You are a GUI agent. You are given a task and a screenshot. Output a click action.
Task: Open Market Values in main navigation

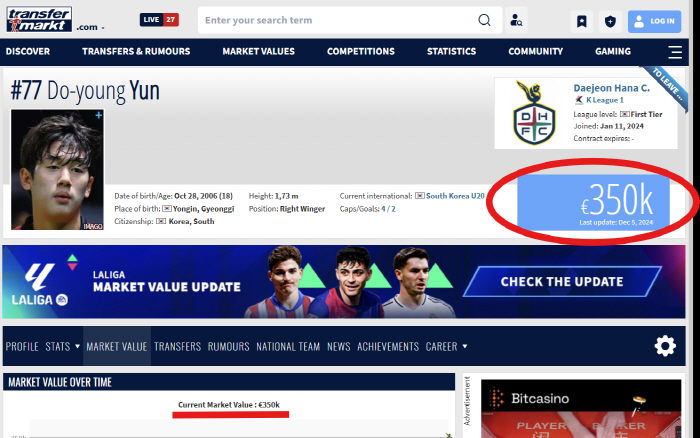[x=258, y=52]
